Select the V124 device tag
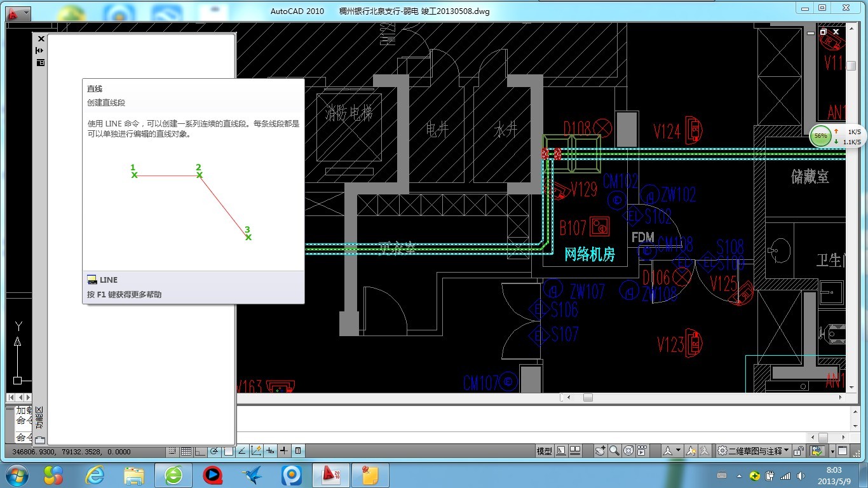 coord(667,132)
